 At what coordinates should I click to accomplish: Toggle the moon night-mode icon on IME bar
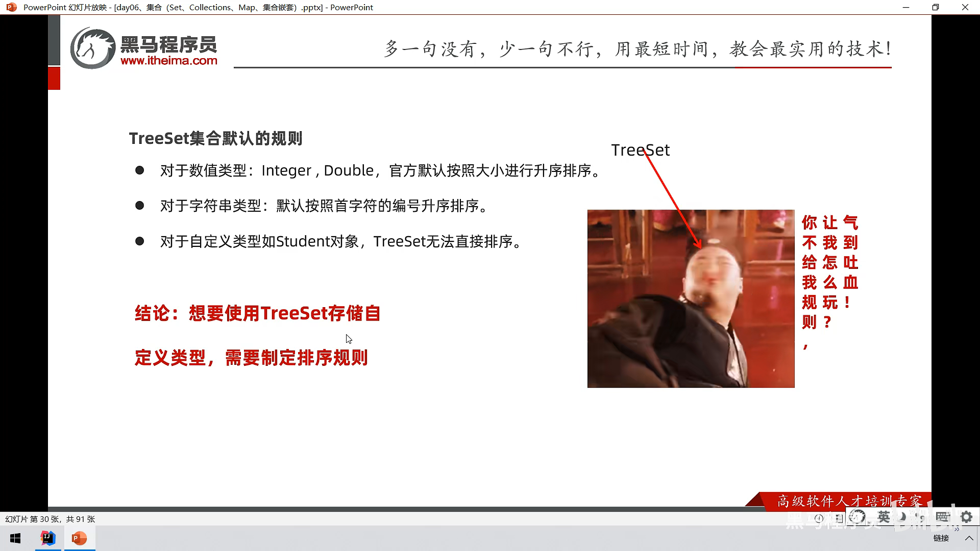click(902, 517)
